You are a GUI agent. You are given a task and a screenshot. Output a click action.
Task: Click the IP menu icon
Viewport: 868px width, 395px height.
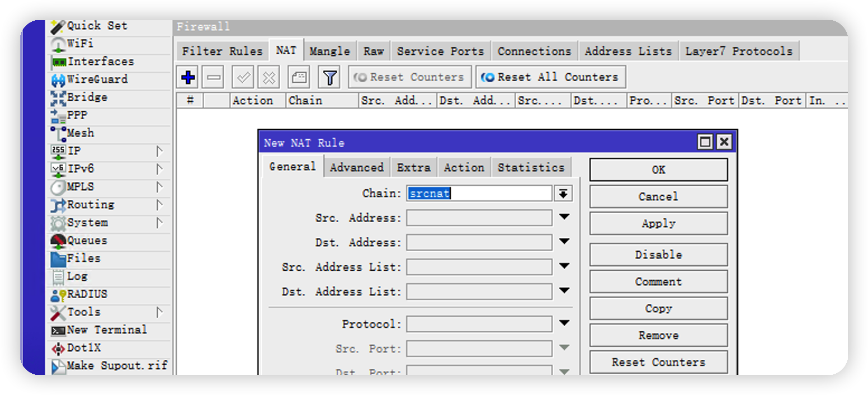58,152
